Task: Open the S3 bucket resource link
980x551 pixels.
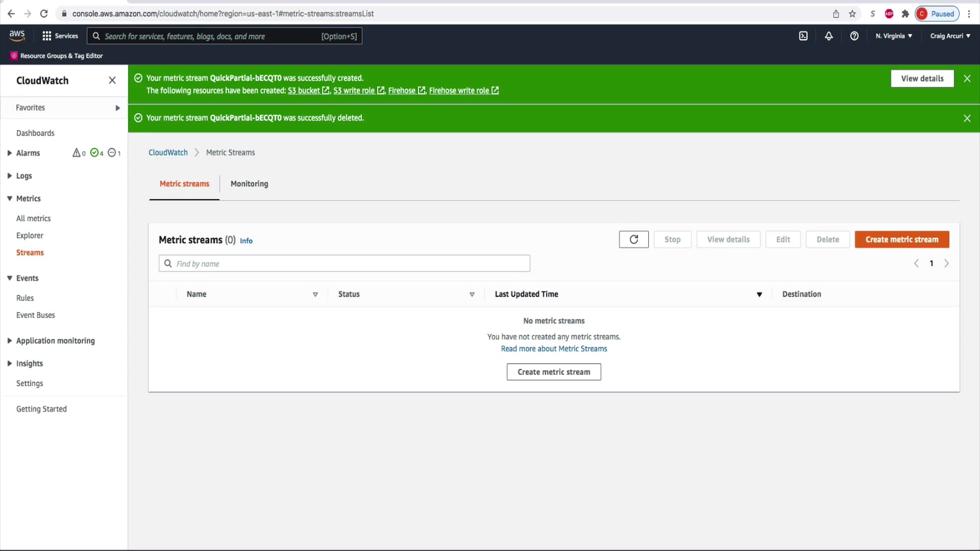Action: point(304,91)
